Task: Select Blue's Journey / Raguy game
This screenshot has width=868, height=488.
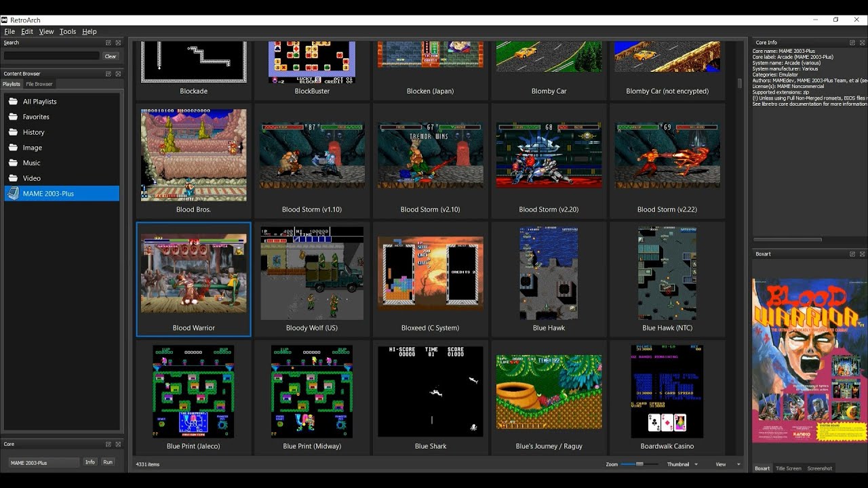Action: pos(549,397)
